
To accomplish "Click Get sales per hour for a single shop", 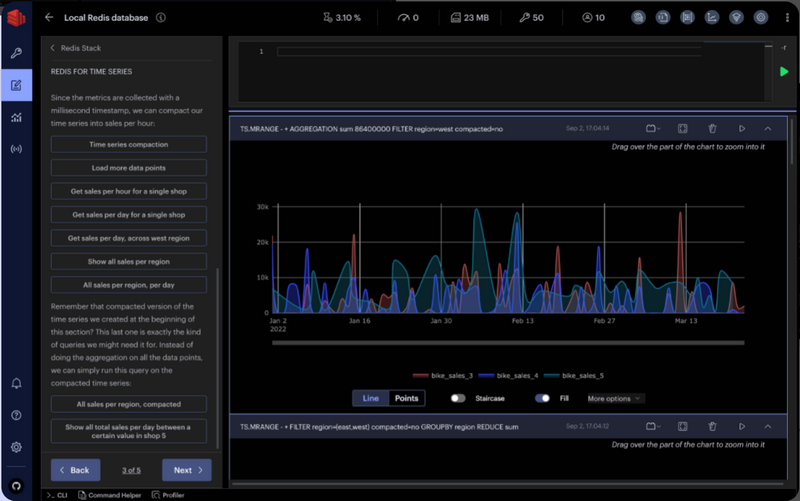I will point(129,191).
